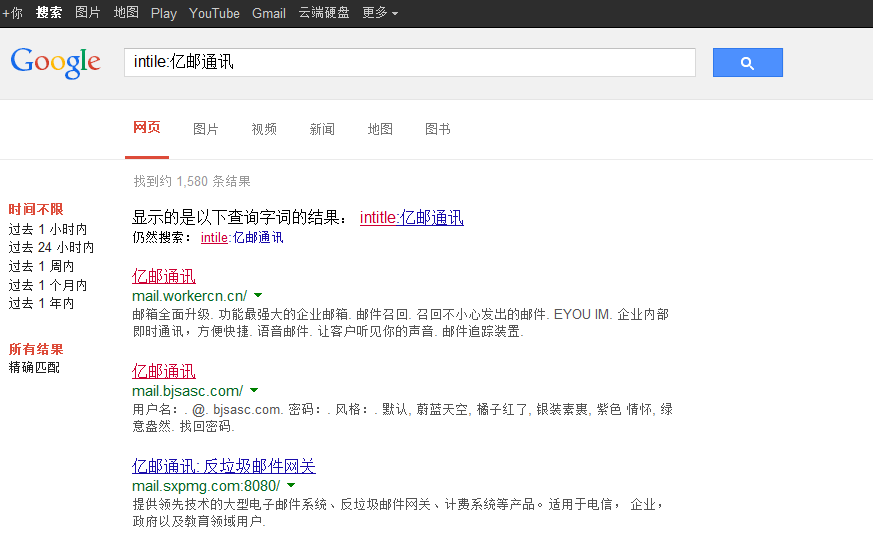
Task: Switch to the 图片 results tab
Action: pos(205,129)
